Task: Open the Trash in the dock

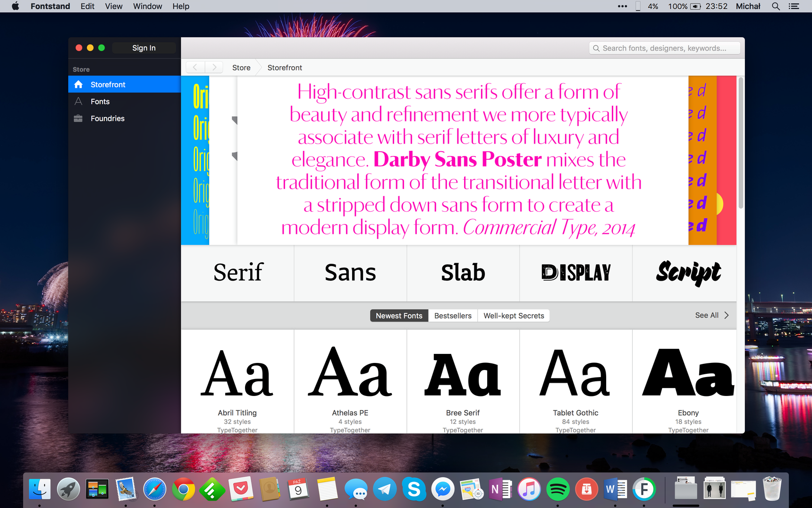Action: tap(772, 489)
